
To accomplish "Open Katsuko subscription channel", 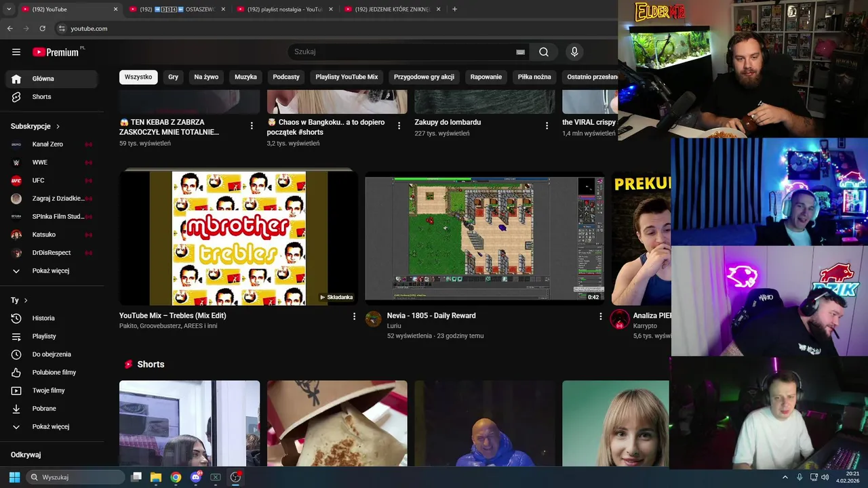I will [52, 235].
